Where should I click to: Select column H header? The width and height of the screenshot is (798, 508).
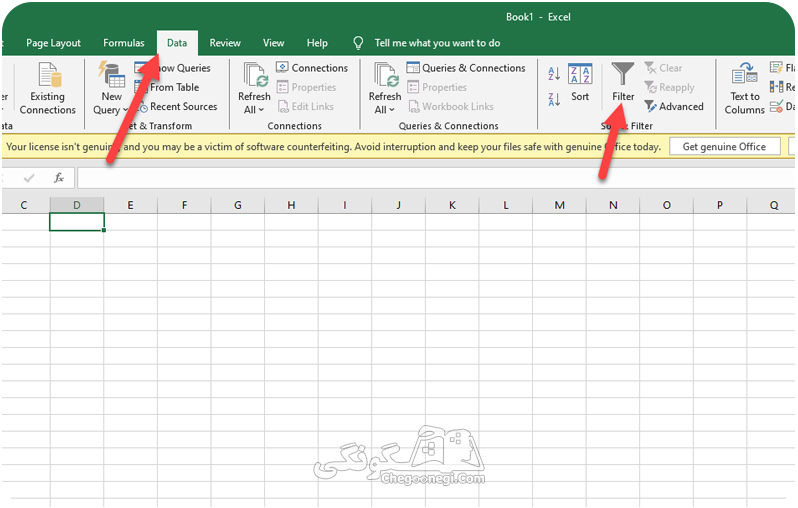[x=291, y=205]
